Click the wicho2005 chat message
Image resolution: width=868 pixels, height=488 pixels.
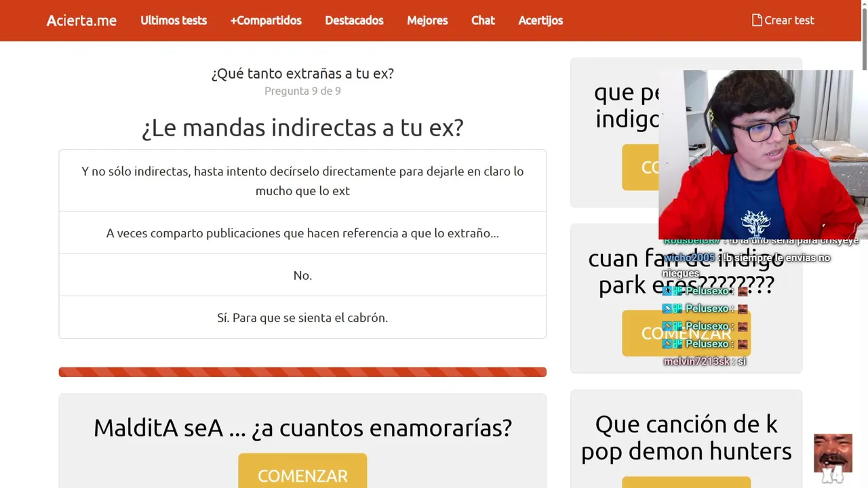747,265
